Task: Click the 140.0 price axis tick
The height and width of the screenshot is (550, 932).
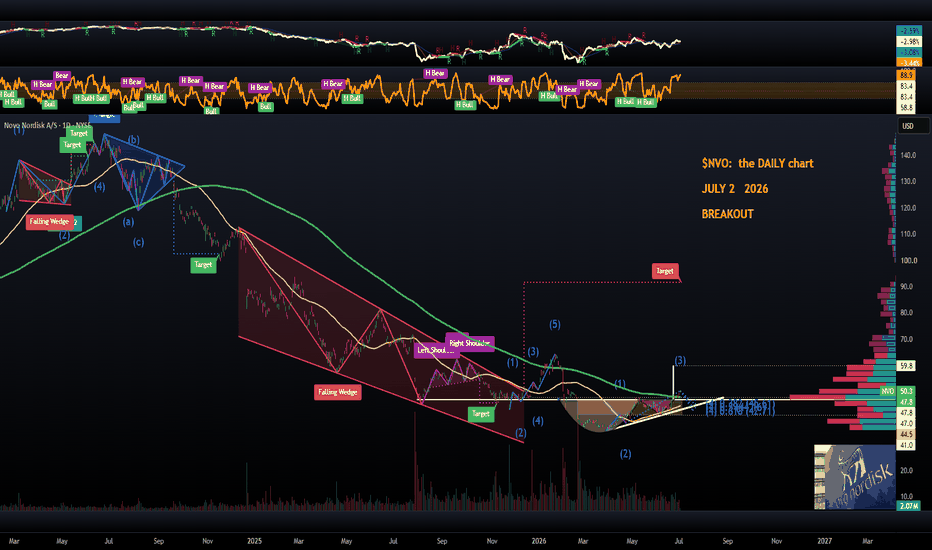Action: [x=908, y=155]
